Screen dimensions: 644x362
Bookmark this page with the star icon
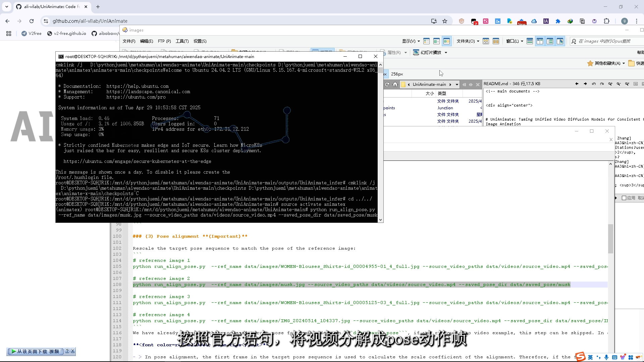click(x=445, y=21)
